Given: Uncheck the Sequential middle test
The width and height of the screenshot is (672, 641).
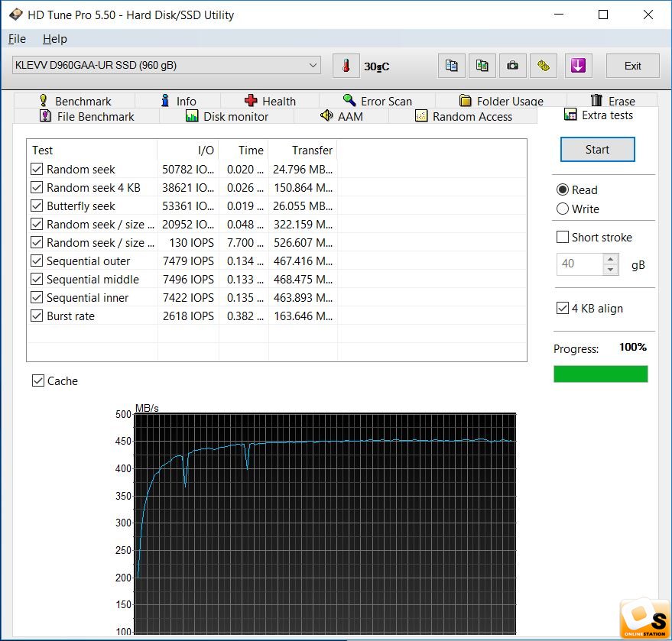Looking at the screenshot, I should (37, 279).
